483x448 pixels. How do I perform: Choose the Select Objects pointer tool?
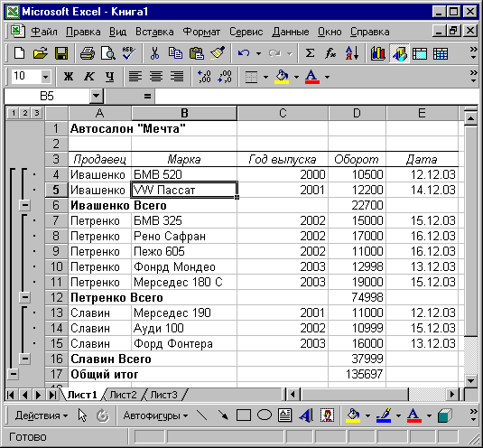pos(82,415)
